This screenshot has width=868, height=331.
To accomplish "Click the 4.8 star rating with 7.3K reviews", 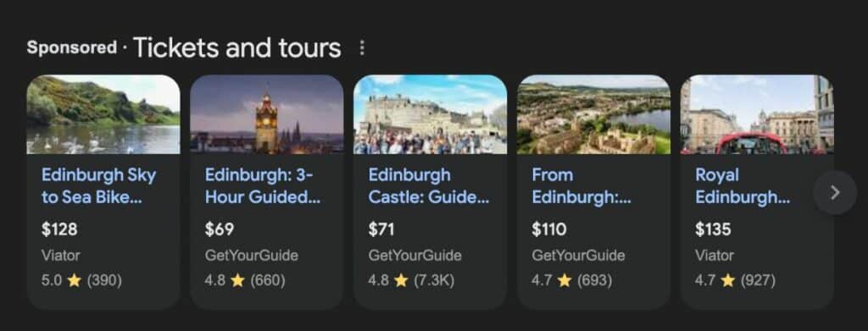I will pos(411,281).
